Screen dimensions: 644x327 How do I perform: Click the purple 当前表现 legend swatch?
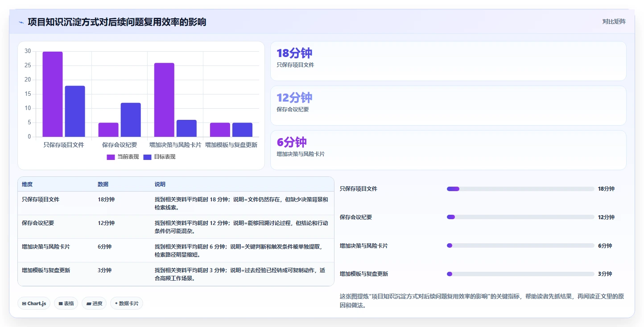(111, 157)
